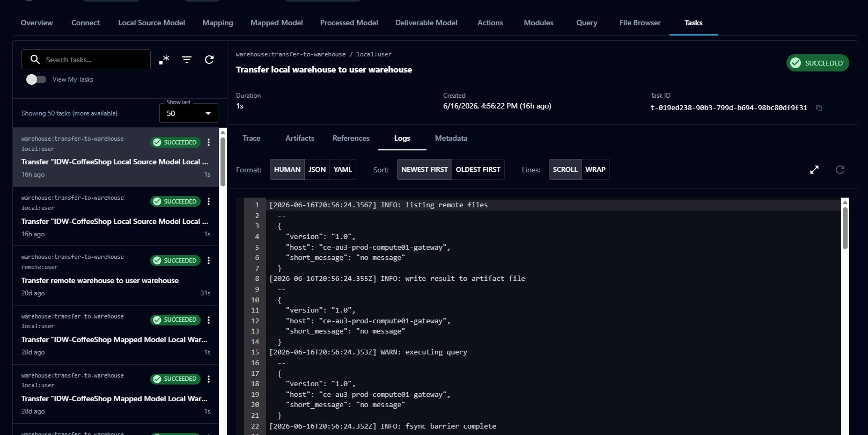This screenshot has height=435, width=868.
Task: Set log format to JSON
Action: (x=317, y=170)
